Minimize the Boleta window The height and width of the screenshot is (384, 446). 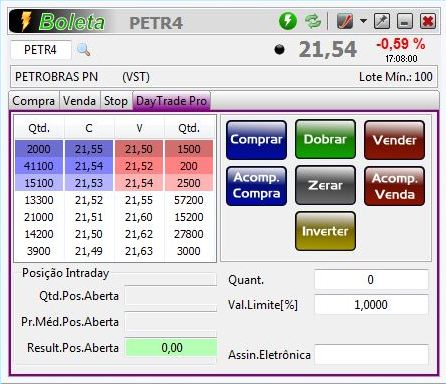click(405, 21)
